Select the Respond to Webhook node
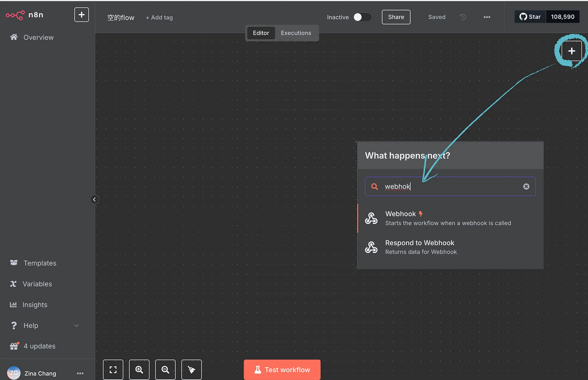588x380 pixels. [x=450, y=247]
